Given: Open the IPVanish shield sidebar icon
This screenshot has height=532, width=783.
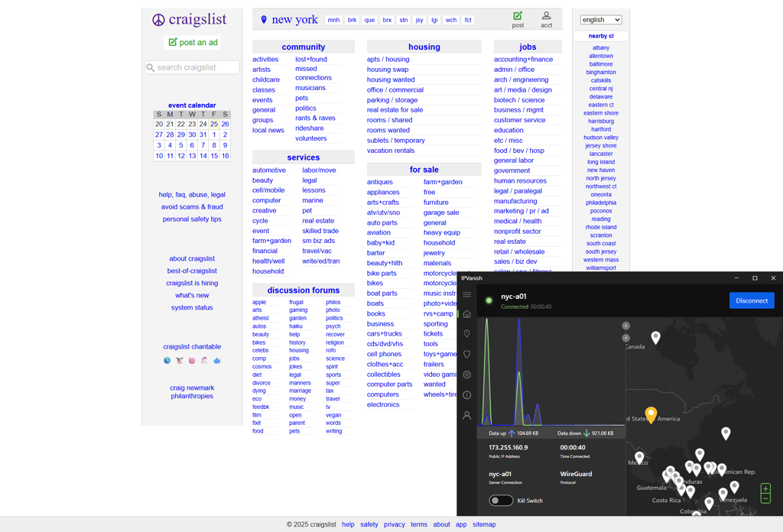Looking at the screenshot, I should coord(467,355).
